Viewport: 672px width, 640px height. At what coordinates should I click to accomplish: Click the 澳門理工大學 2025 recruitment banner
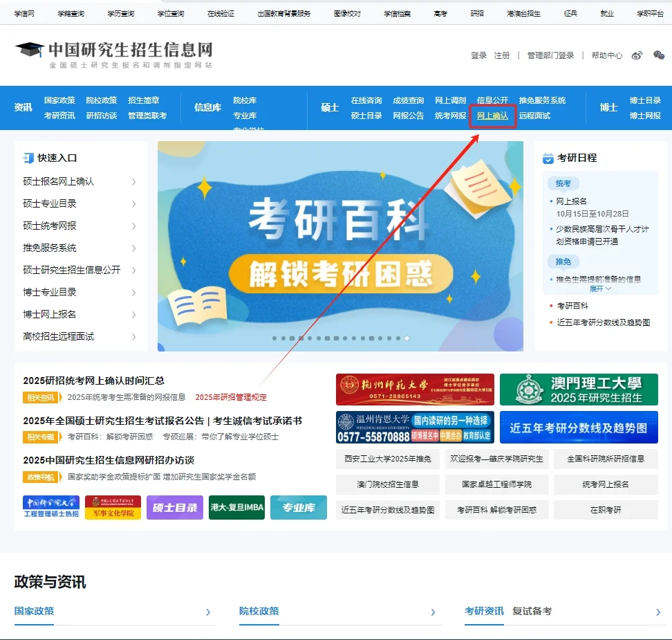[x=579, y=389]
